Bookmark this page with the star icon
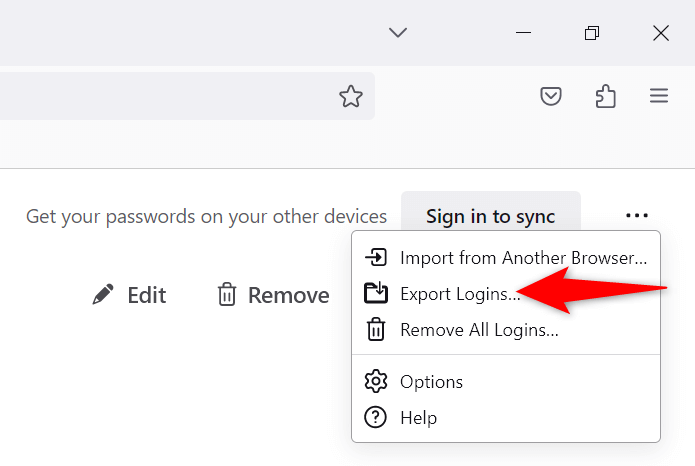Image resolution: width=695 pixels, height=466 pixels. [x=350, y=96]
